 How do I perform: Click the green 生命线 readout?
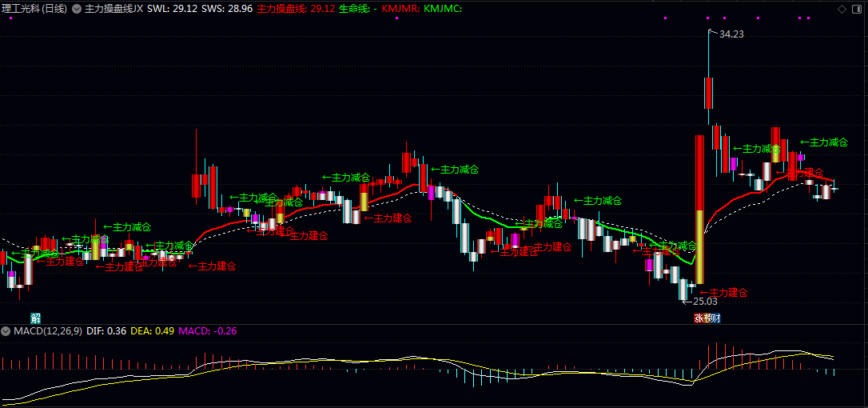click(358, 9)
